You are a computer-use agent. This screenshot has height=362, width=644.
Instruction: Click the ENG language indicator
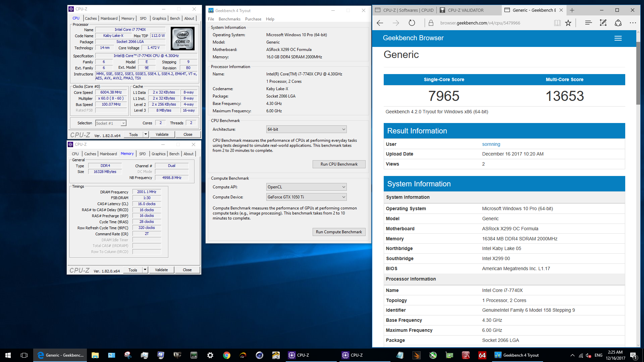[598, 355]
